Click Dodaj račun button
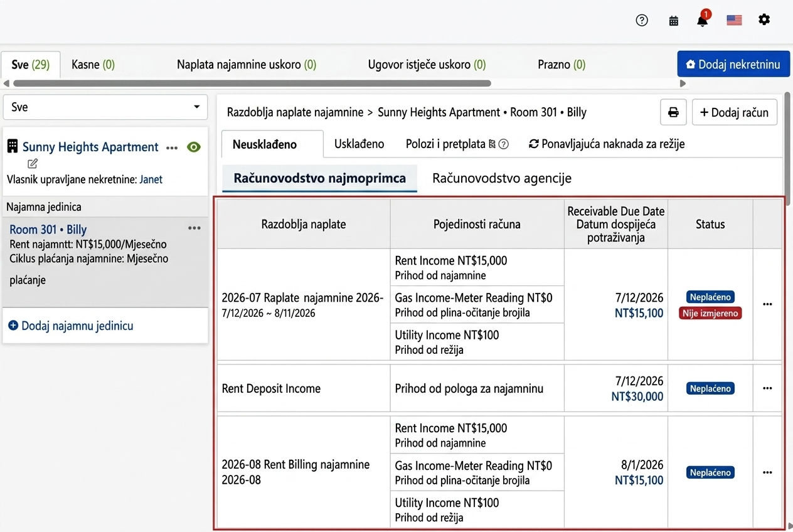The height and width of the screenshot is (532, 793). [735, 112]
